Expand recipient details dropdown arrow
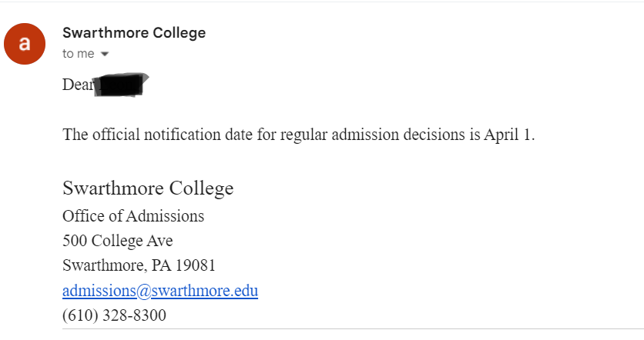 pos(104,54)
